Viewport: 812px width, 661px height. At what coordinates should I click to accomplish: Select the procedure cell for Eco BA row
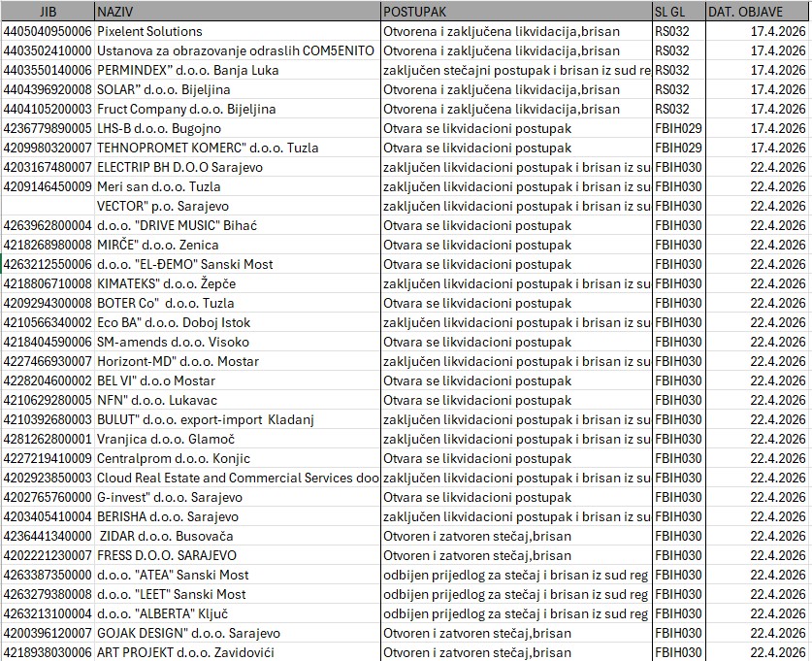pos(515,322)
